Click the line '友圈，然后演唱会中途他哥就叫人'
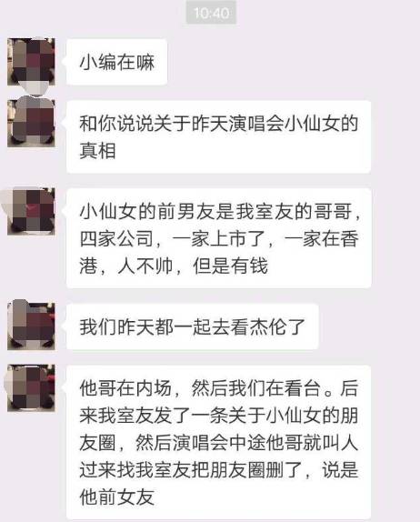Image resolution: width=420 pixels, height=522 pixels. 219,443
